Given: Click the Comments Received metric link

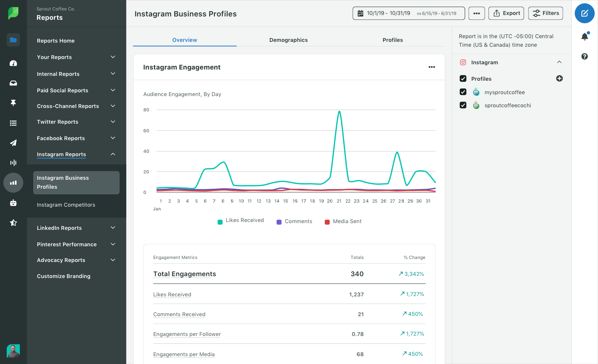Looking at the screenshot, I should click(x=179, y=314).
